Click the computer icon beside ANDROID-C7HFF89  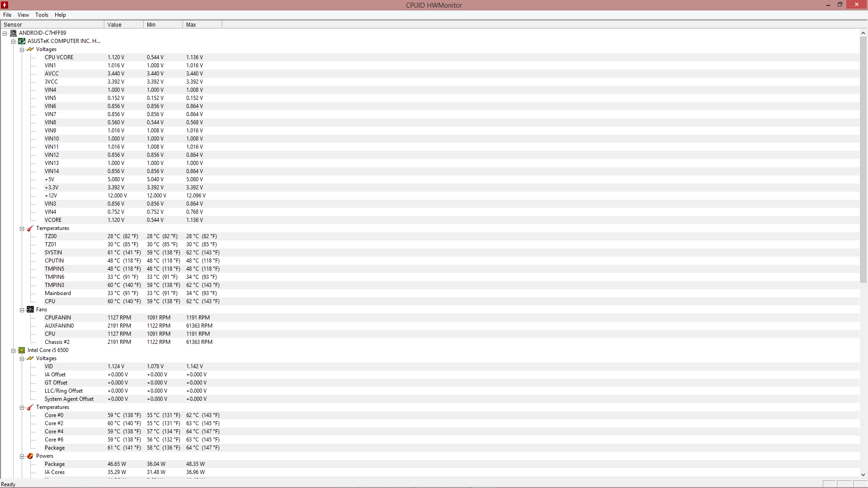point(14,33)
